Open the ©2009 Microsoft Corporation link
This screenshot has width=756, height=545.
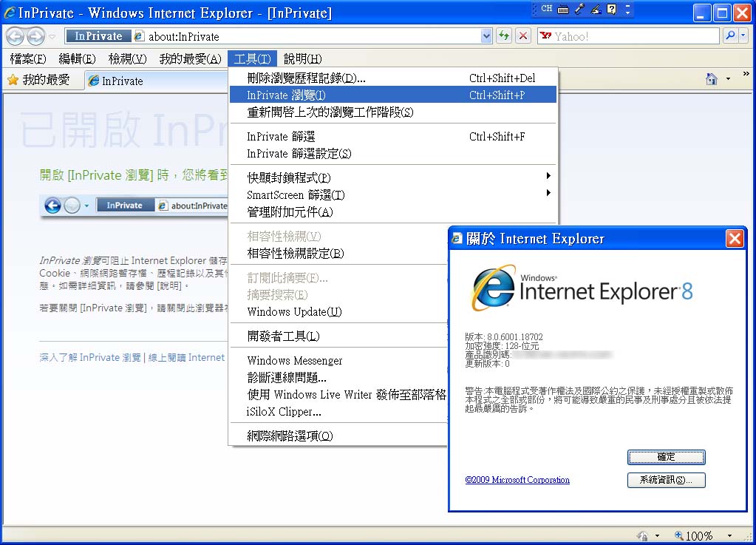[517, 480]
